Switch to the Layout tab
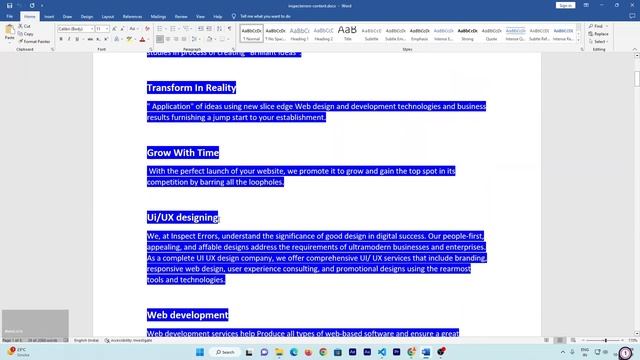The height and width of the screenshot is (360, 640). 108,16
